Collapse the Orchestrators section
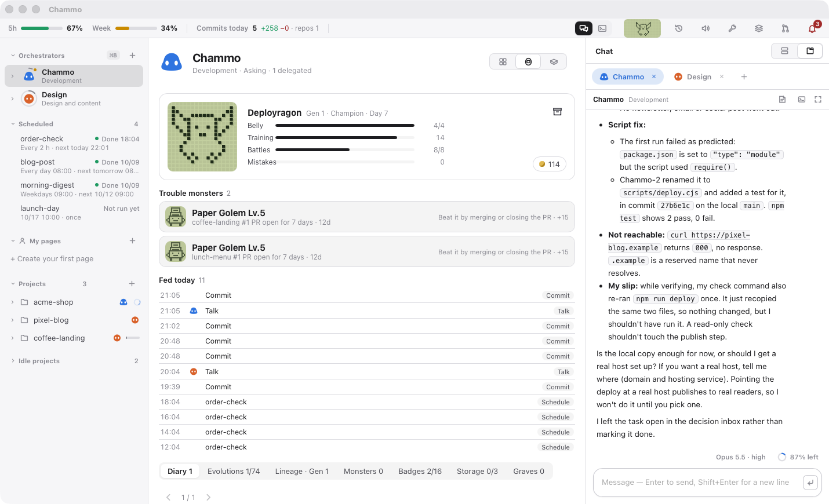Viewport: 829px width, 504px height. (x=13, y=56)
